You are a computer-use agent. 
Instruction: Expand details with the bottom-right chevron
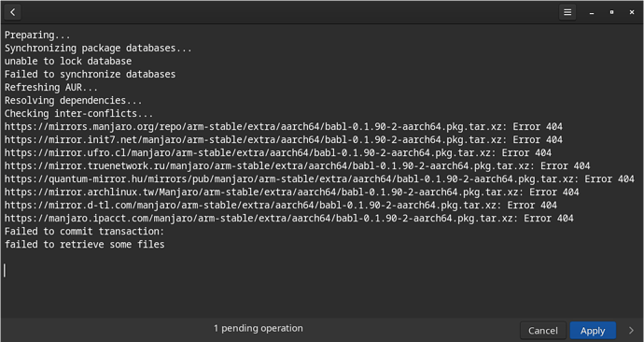click(631, 330)
